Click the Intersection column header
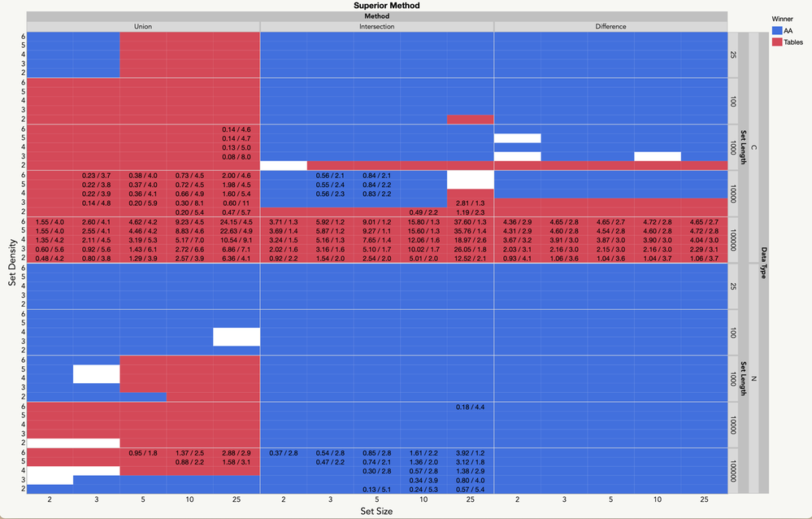The height and width of the screenshot is (519, 812). coord(377,27)
